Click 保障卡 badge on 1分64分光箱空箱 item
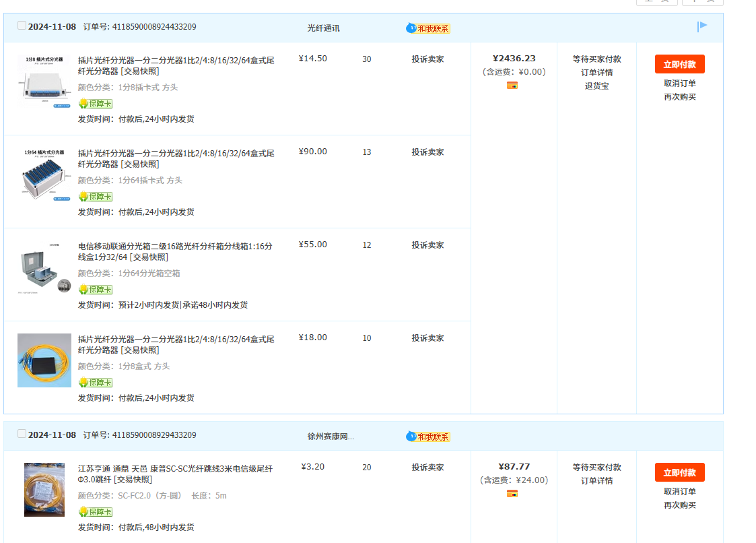Screen dimensions: 756x543 (96, 290)
